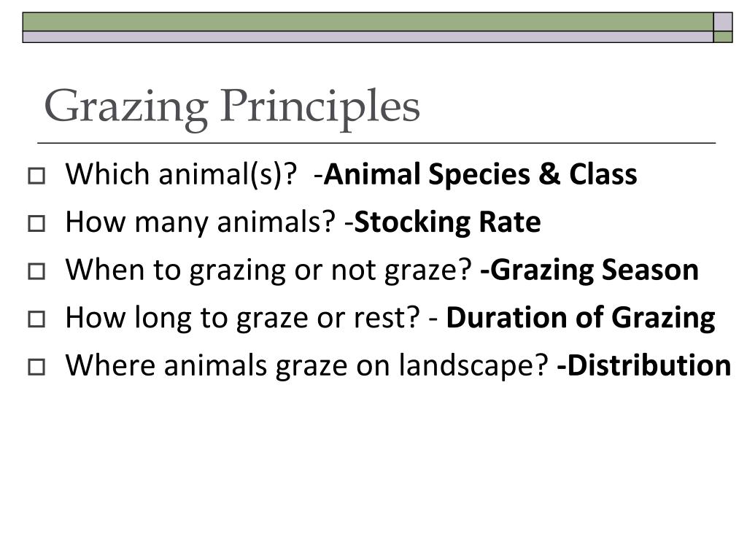The width and height of the screenshot is (747, 560).
Task: Click the bold 'Grazing Season' phrase
Action: click(x=589, y=271)
